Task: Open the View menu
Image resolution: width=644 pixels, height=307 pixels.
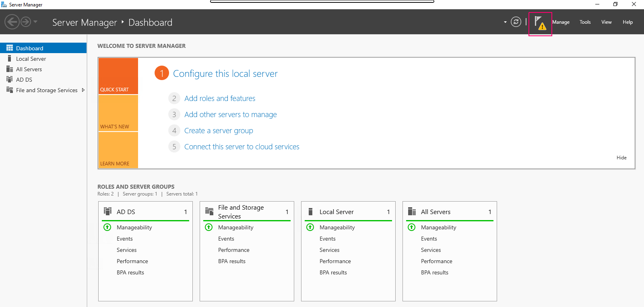Action: pyautogui.click(x=606, y=22)
